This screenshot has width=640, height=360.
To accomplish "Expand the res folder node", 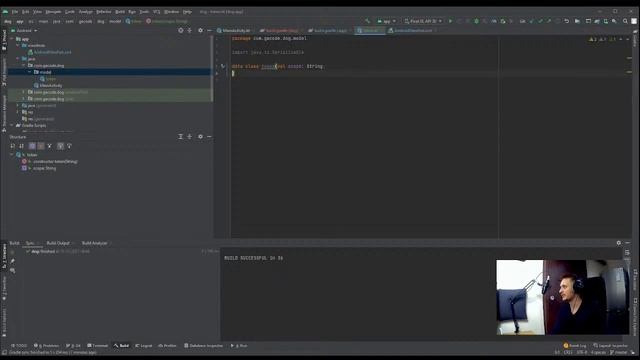I will pyautogui.click(x=18, y=112).
